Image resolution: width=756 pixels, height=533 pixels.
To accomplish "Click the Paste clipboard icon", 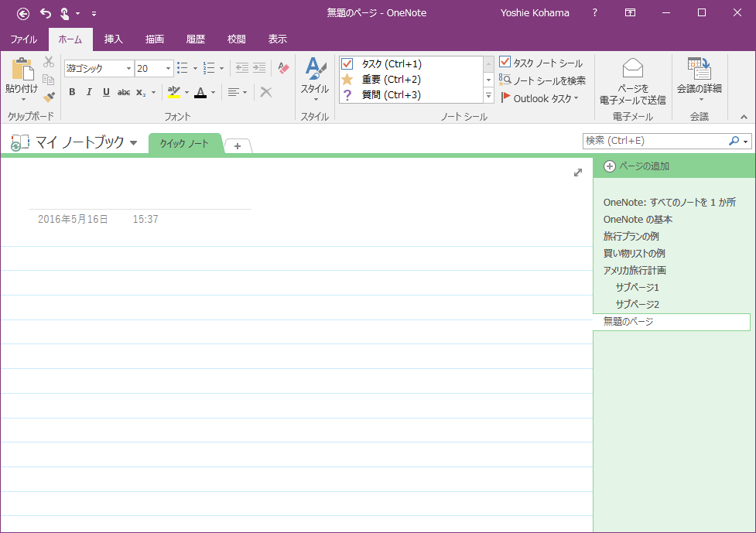I will [x=22, y=69].
